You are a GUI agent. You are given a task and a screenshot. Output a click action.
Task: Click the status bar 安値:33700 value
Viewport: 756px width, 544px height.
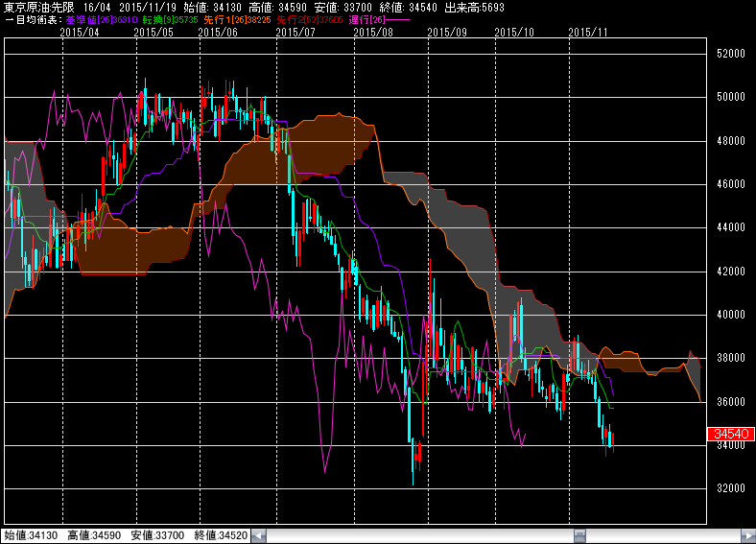[157, 535]
